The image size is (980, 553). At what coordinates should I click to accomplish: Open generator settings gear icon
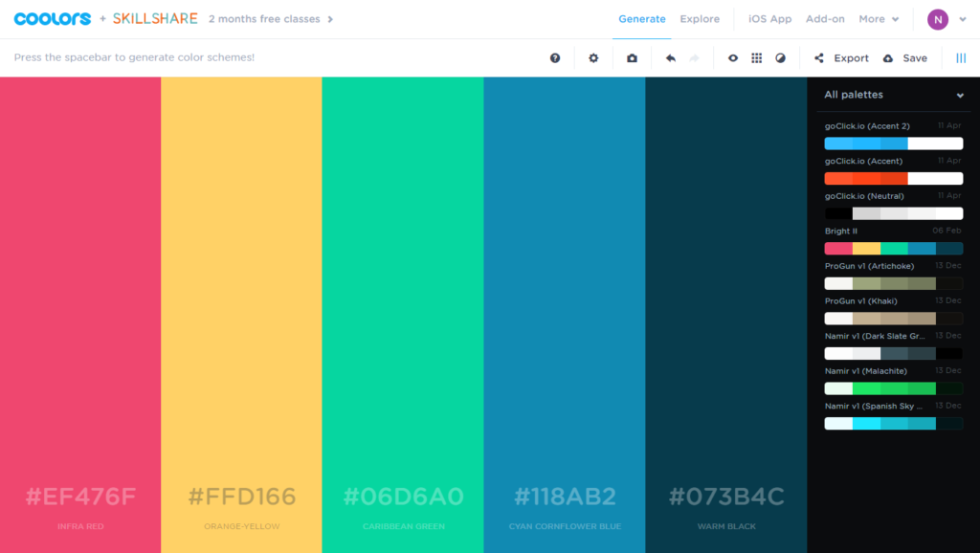[593, 58]
